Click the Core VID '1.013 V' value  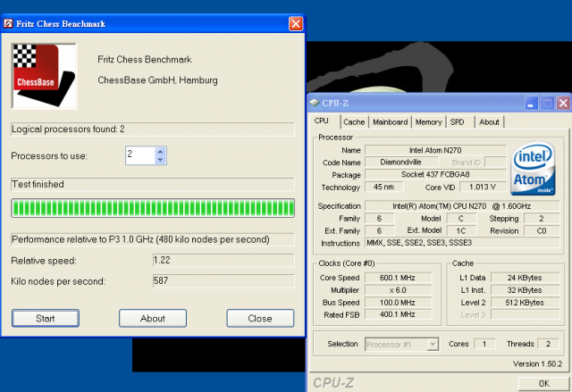(483, 187)
